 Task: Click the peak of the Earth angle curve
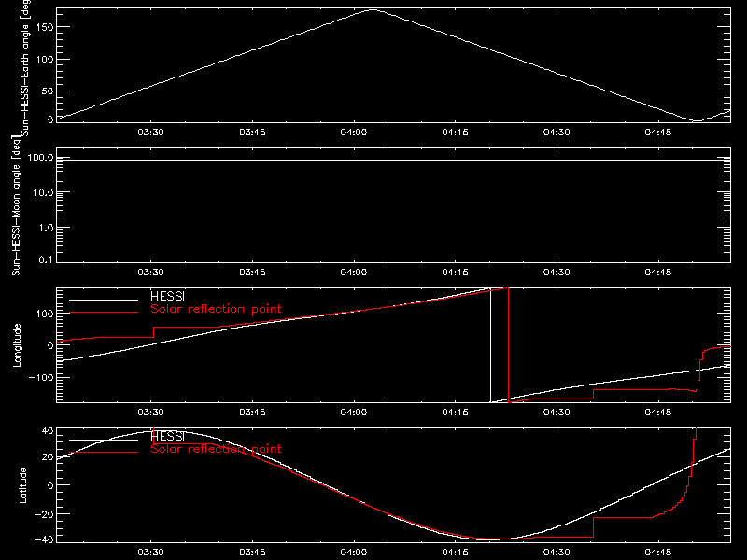point(373,9)
